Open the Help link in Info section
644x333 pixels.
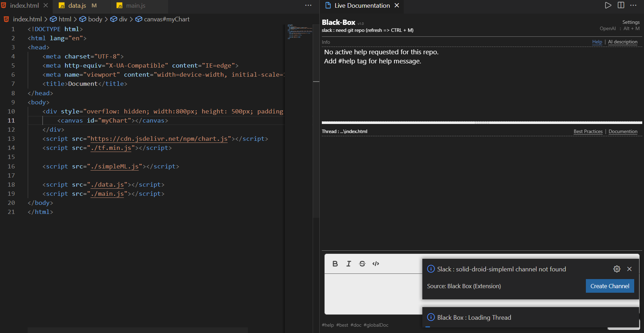[x=597, y=42]
